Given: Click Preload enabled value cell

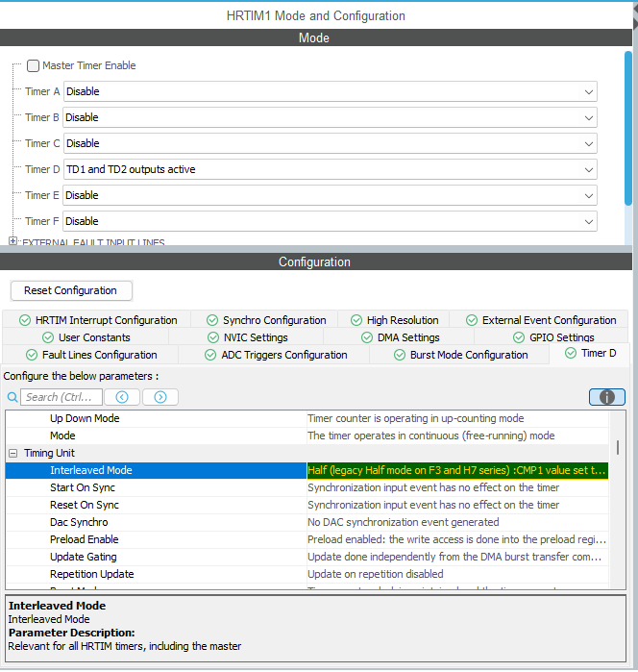Looking at the screenshot, I should pyautogui.click(x=457, y=539).
